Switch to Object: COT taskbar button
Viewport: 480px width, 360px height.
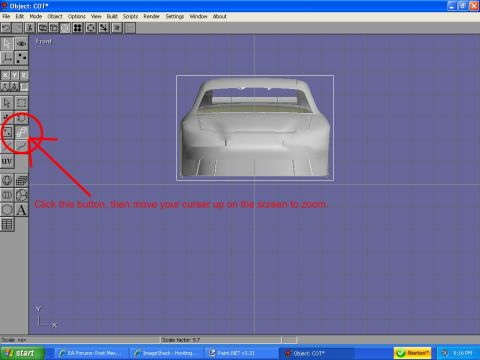(316, 353)
